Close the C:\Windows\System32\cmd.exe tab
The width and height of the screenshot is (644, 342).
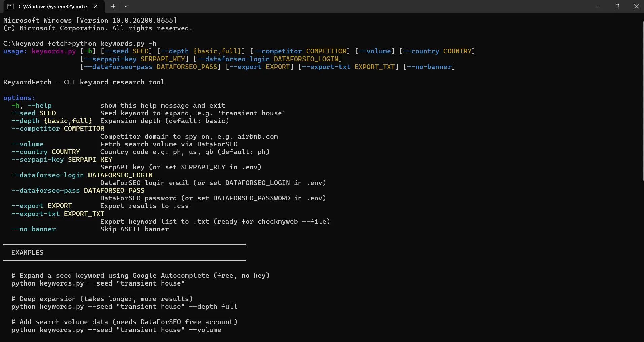coord(96,6)
